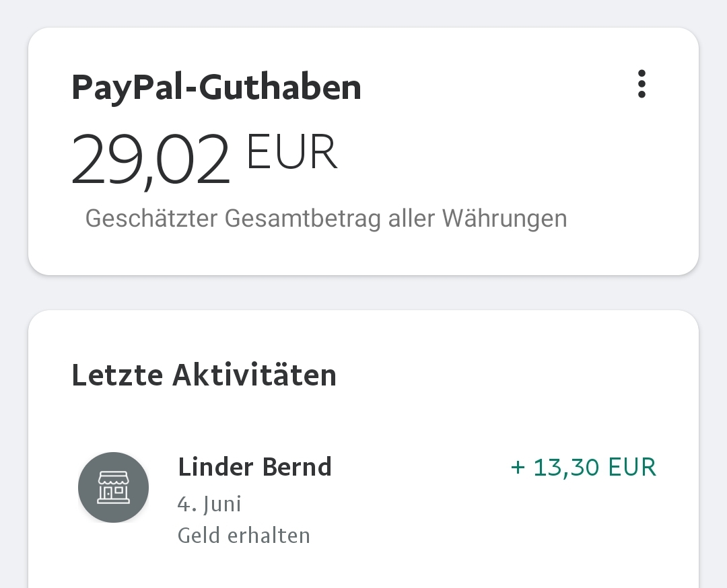
Task: Tap the Geschätzter Gesamtbetrag aller Währungen text
Action: click(326, 218)
